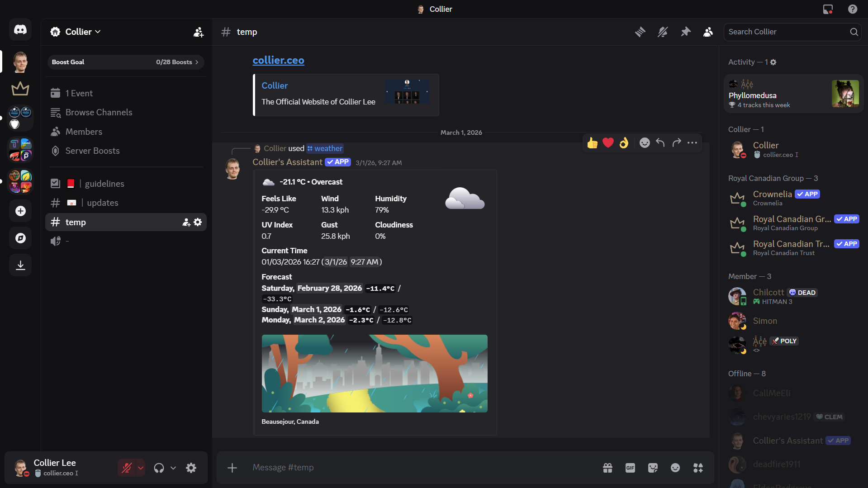The width and height of the screenshot is (868, 488).
Task: Click the Discord home icon
Action: 20,30
